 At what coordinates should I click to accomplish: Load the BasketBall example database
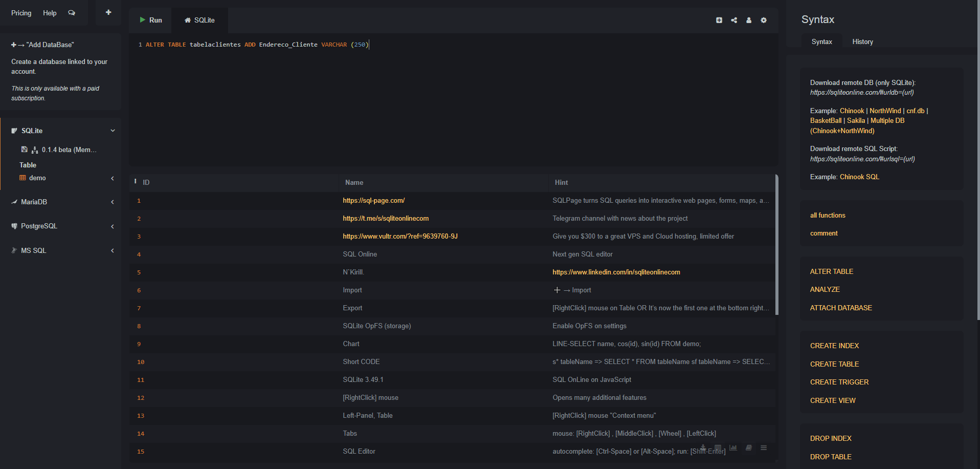pos(826,120)
